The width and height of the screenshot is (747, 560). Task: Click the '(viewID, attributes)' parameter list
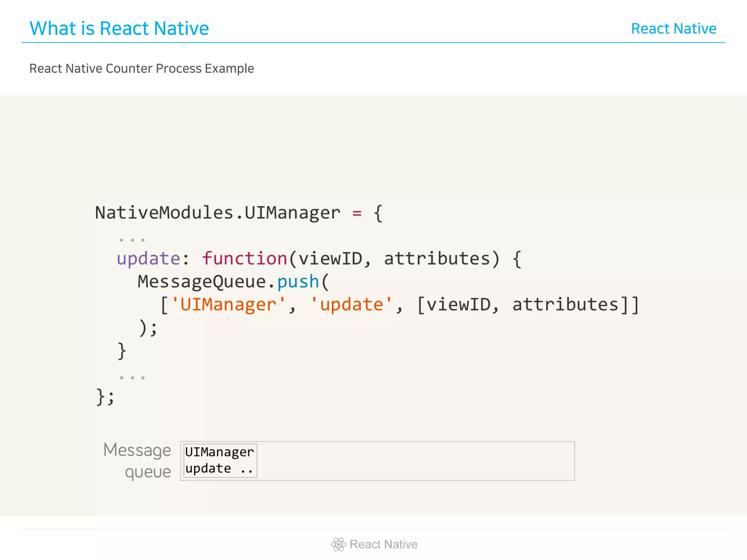[394, 258]
